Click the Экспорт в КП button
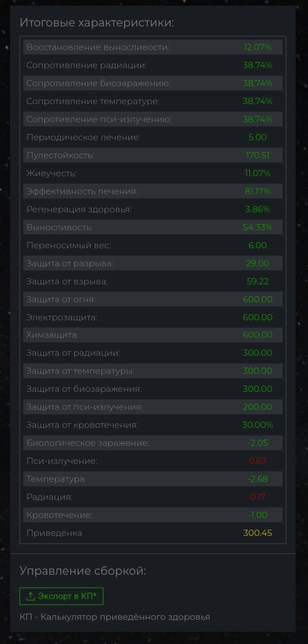The image size is (308, 644). (61, 596)
